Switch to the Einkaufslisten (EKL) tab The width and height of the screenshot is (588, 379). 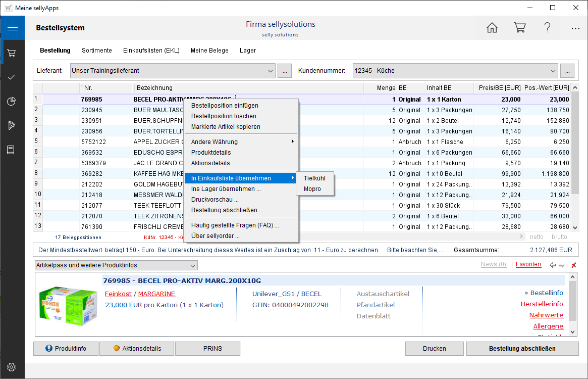click(151, 51)
